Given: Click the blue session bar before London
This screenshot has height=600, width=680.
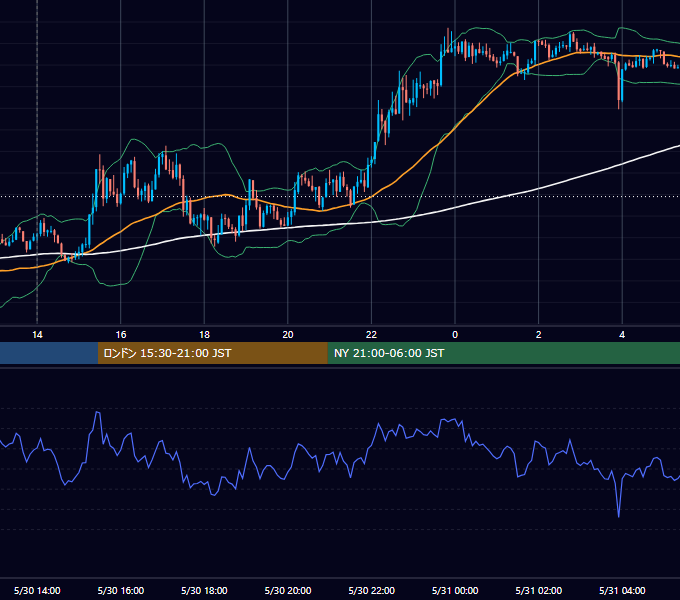Looking at the screenshot, I should (x=49, y=353).
